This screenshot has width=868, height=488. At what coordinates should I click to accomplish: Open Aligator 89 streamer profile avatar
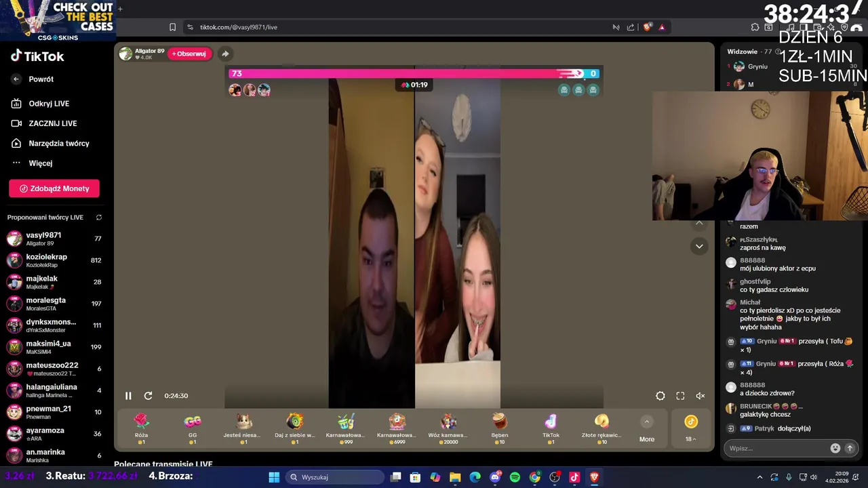click(x=125, y=54)
